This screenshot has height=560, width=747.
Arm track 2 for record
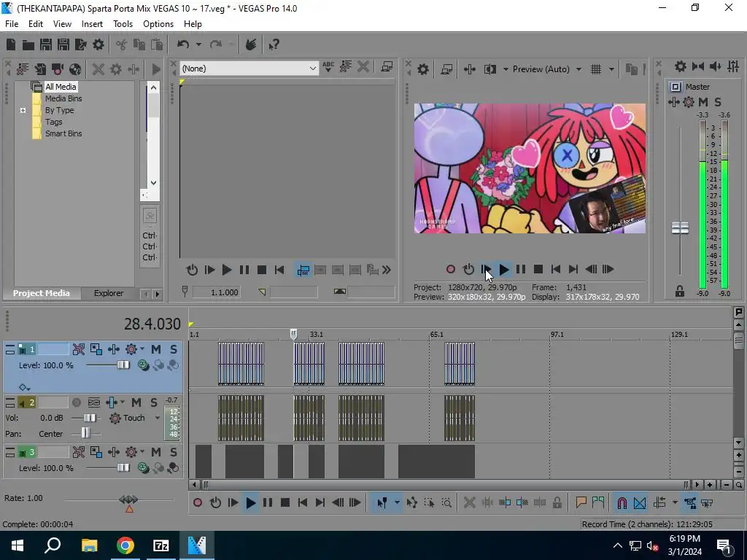(76, 402)
